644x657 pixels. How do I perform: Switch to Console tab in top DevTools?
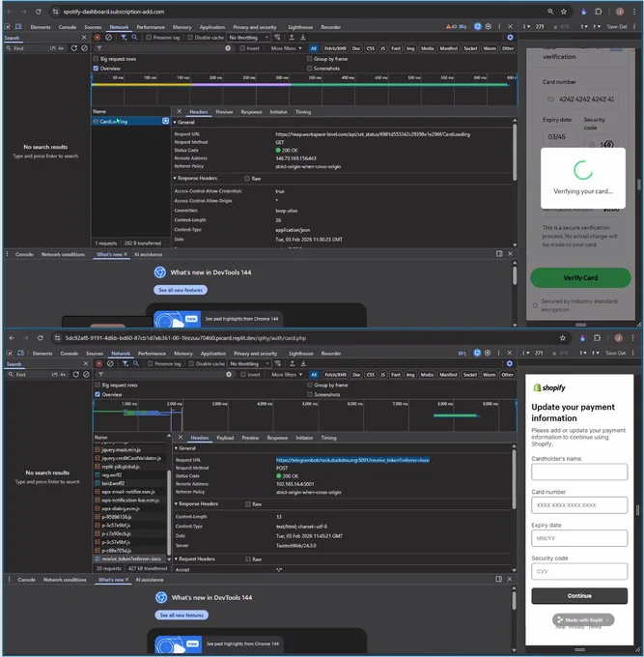68,27
